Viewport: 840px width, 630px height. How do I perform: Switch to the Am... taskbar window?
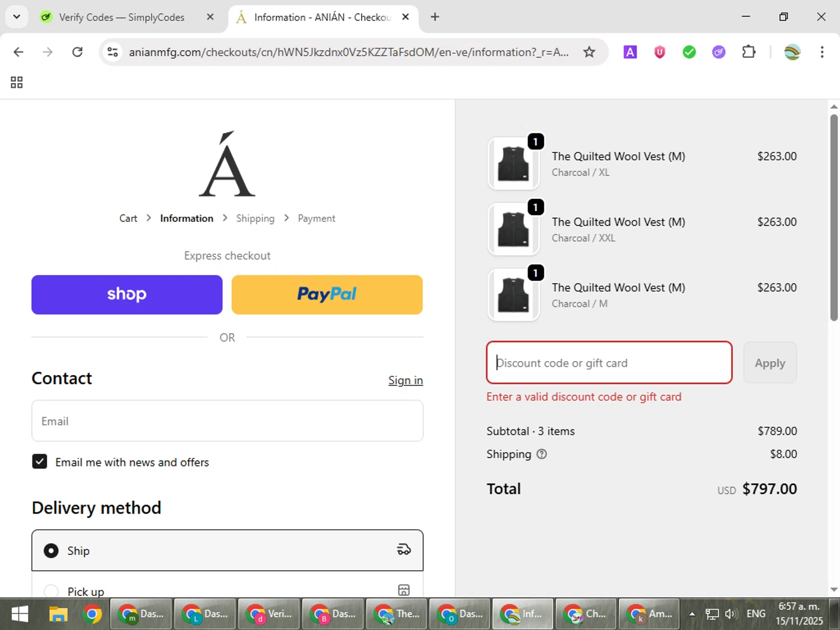(x=650, y=614)
